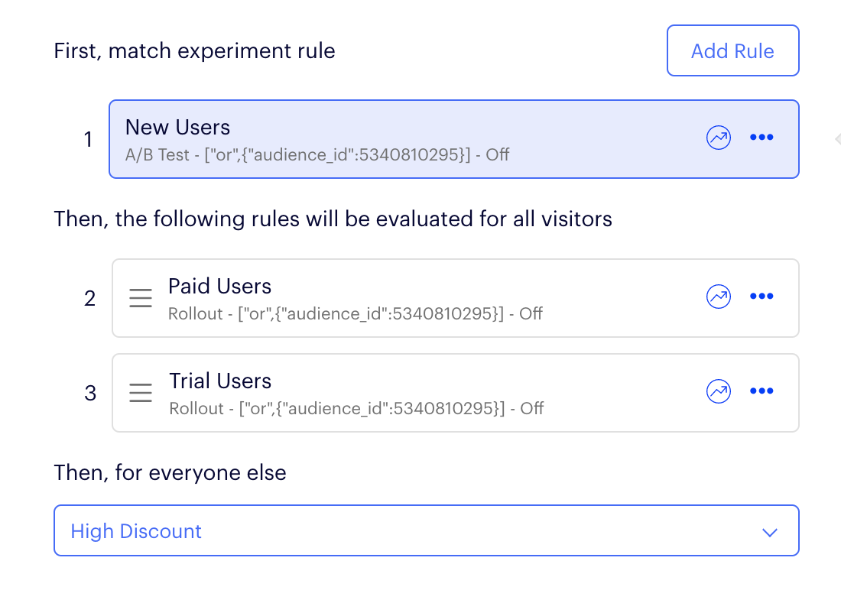Open more options menu for New Users rule
Screen dimensions: 841x616
761,138
